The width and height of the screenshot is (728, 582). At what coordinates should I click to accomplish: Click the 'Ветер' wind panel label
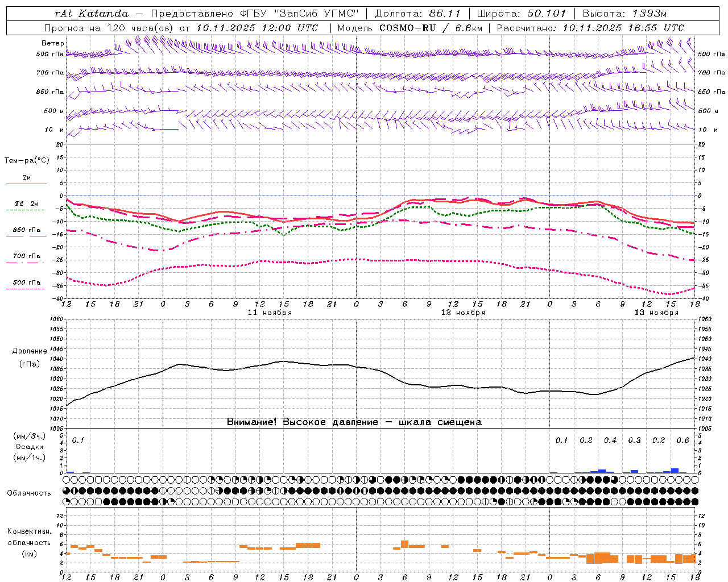pyautogui.click(x=52, y=43)
